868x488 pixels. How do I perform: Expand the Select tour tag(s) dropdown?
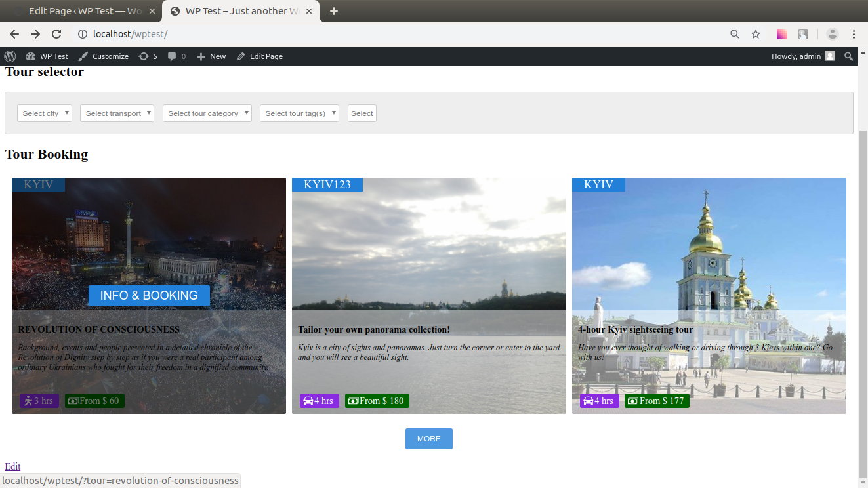point(300,113)
